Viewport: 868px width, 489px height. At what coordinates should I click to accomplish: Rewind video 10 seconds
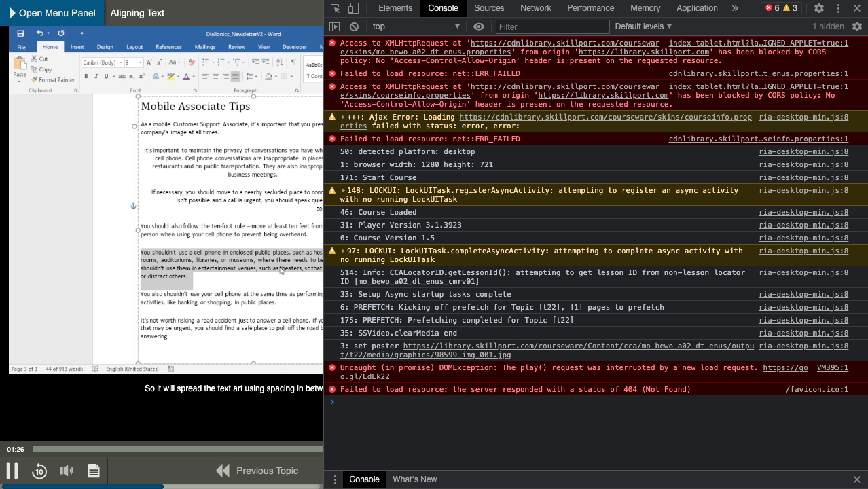pos(39,471)
